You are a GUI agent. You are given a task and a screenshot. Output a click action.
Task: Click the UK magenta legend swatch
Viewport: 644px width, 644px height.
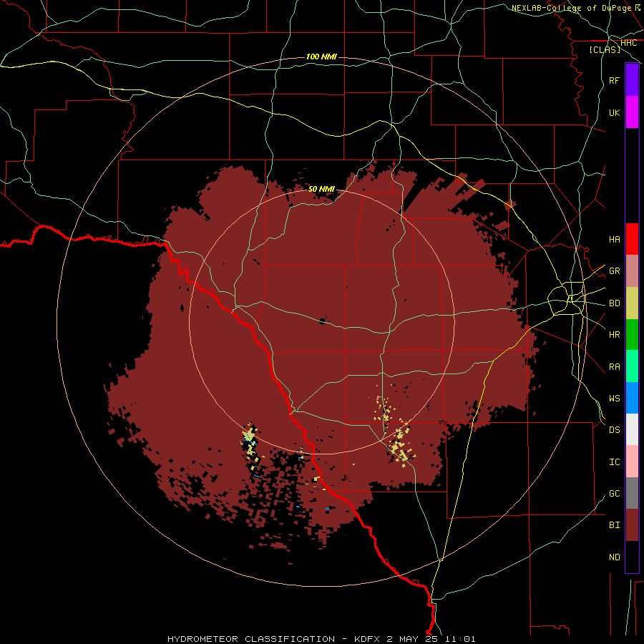tap(632, 112)
